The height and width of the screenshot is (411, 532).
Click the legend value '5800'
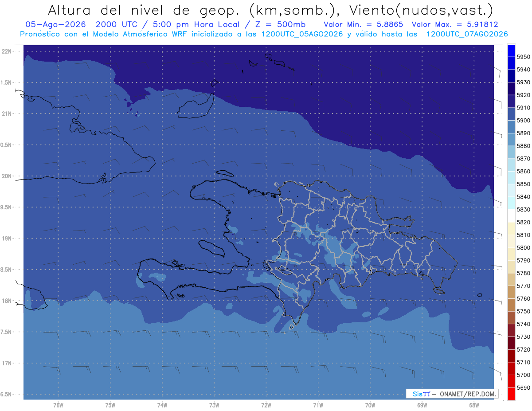[523, 248]
